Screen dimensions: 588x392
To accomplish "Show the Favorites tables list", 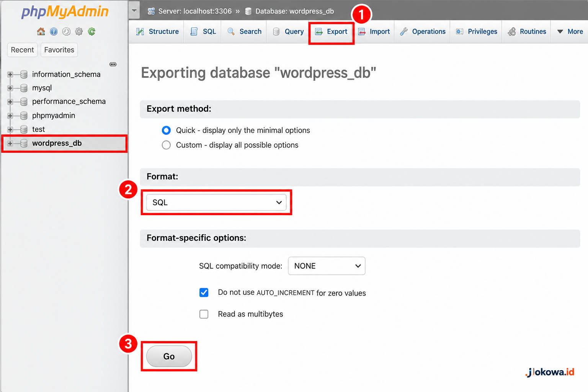I will click(x=59, y=50).
